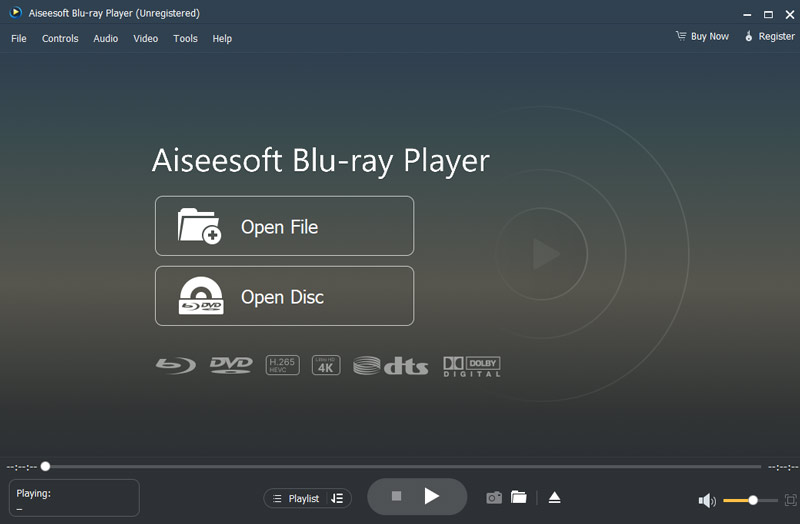
Task: Open the snapshot folder icon
Action: 518,497
